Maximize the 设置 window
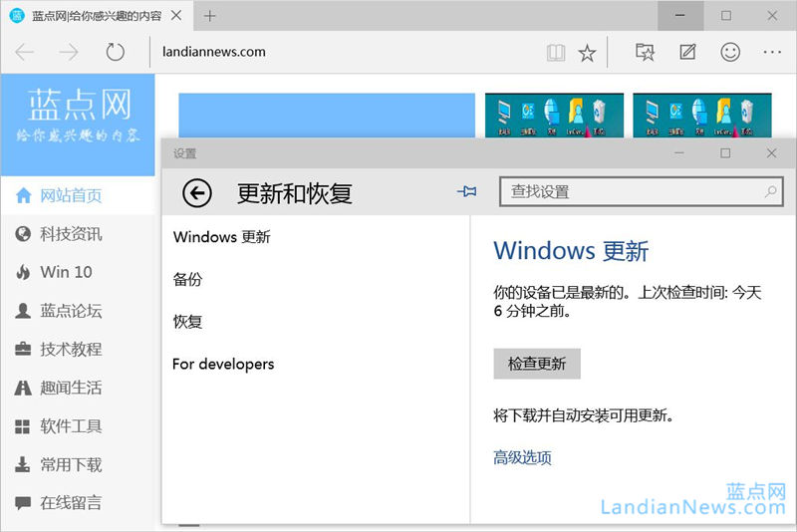 pos(725,153)
